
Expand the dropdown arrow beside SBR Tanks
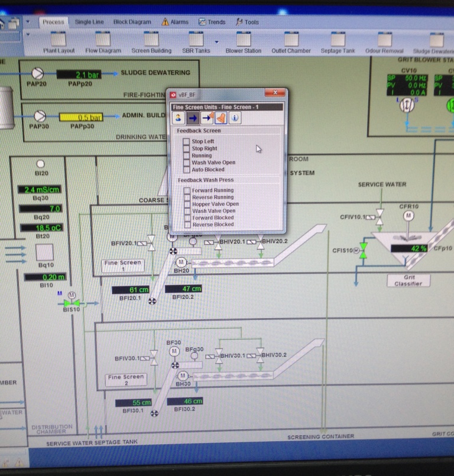point(216,42)
